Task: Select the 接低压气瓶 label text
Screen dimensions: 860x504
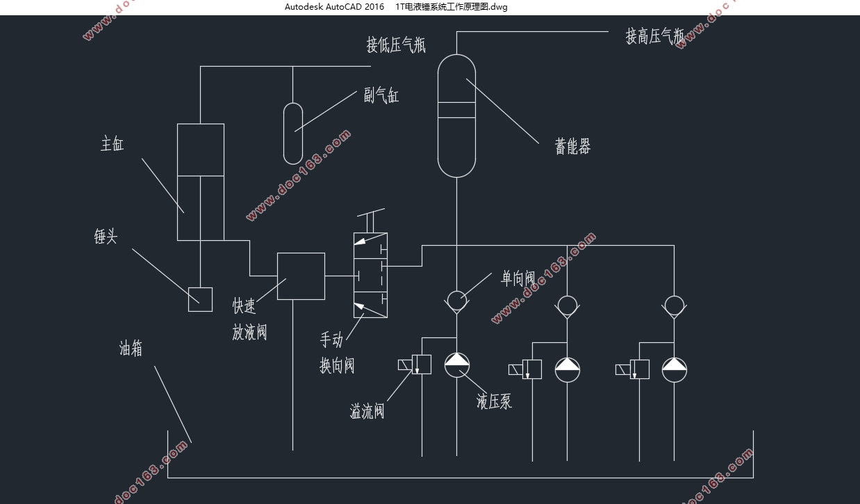Action: (396, 45)
